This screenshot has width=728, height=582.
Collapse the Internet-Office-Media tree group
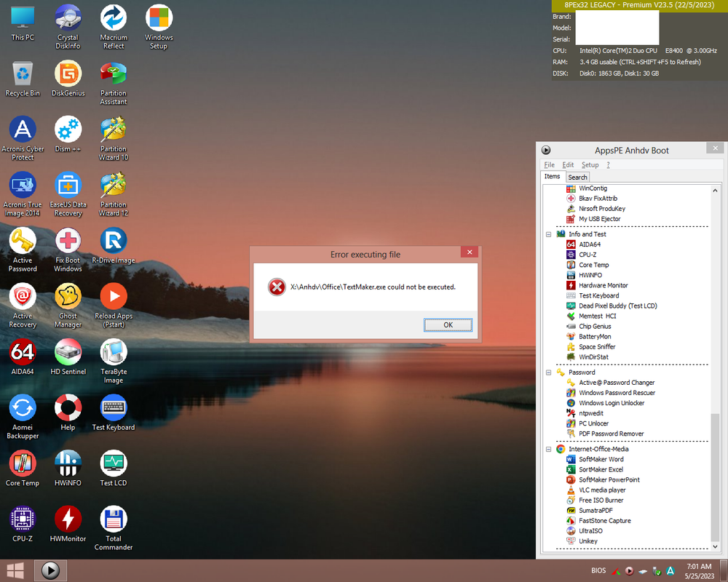click(548, 449)
